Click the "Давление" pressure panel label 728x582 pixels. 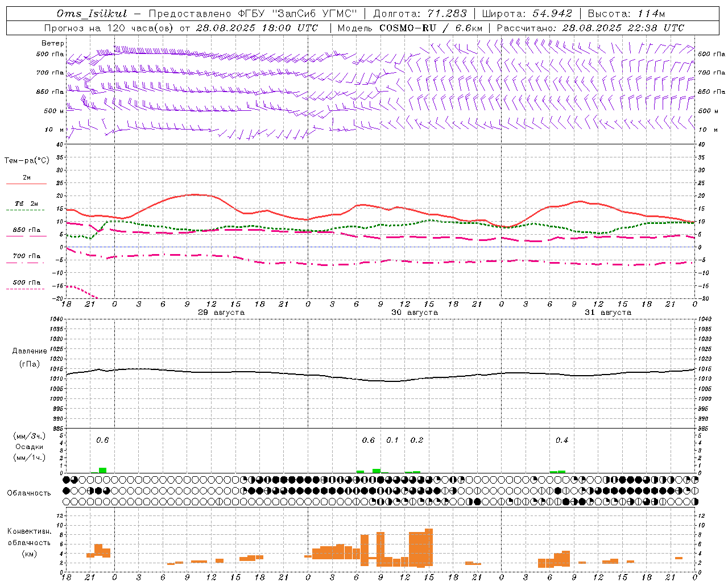pos(30,351)
